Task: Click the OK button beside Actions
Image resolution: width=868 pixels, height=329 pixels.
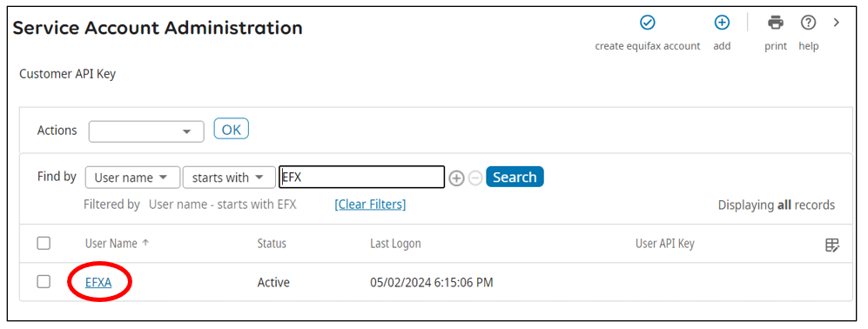Action: pyautogui.click(x=232, y=130)
